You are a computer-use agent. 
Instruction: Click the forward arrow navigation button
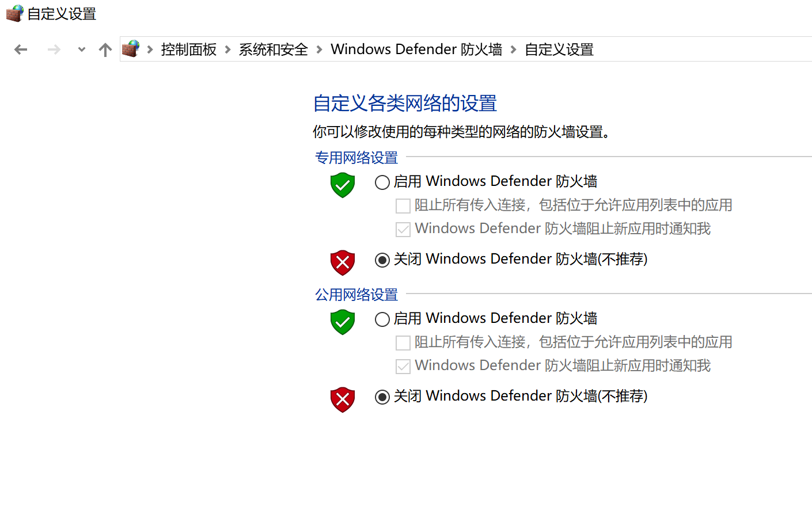[54, 50]
